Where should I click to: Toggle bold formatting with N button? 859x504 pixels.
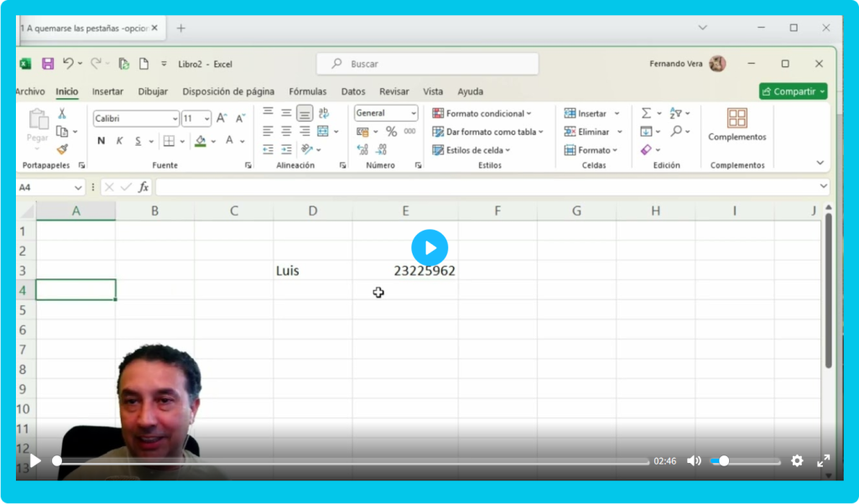pyautogui.click(x=102, y=141)
